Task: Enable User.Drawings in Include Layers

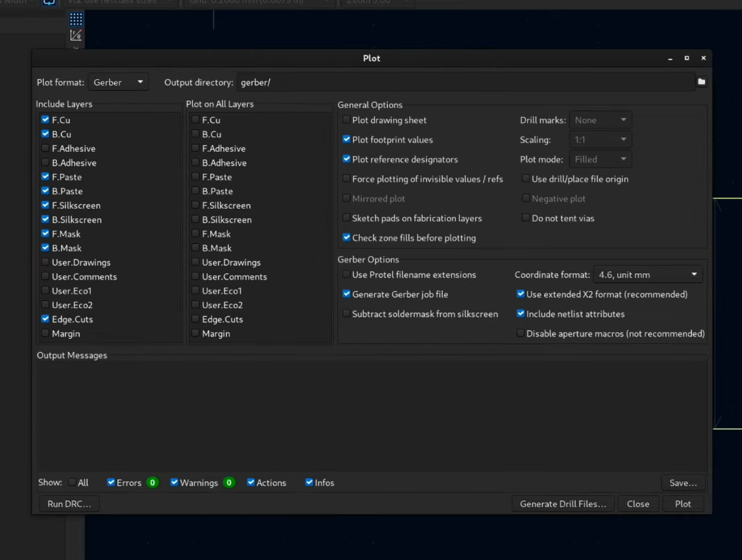Action: pos(45,262)
